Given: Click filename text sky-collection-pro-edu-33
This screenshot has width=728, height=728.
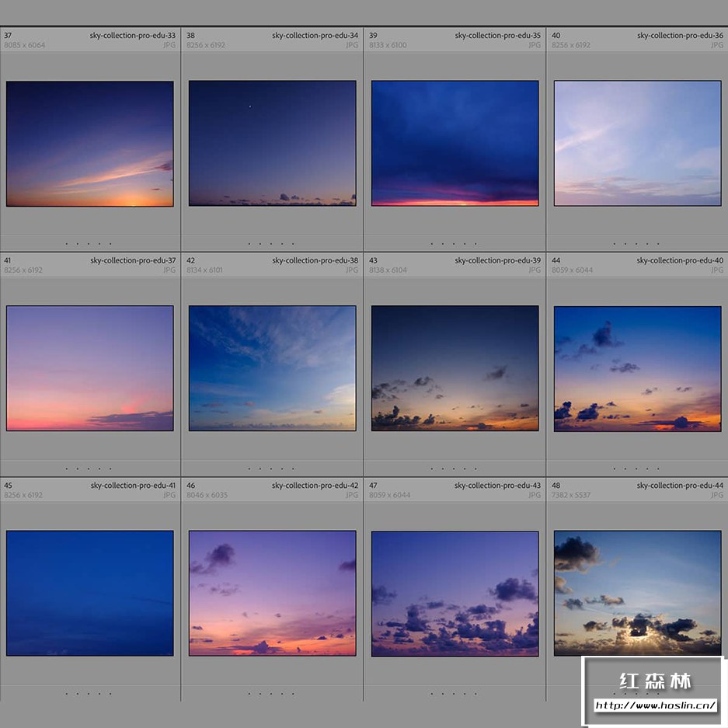Looking at the screenshot, I should point(133,35).
